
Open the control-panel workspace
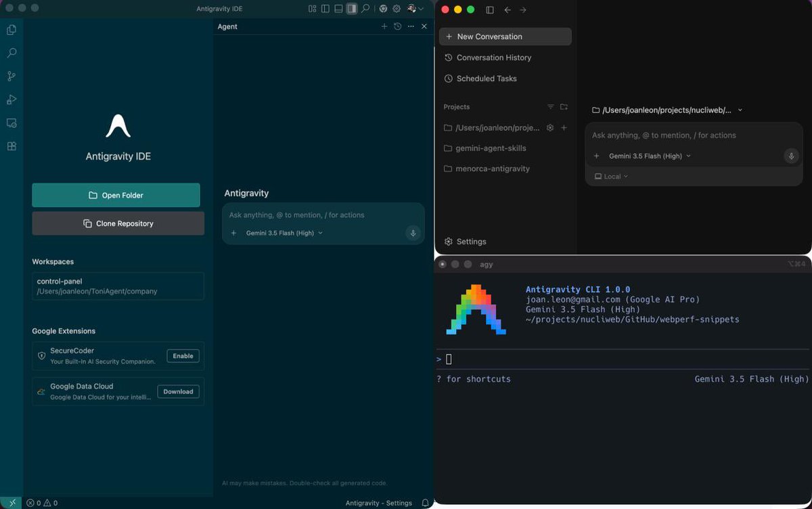[x=118, y=286]
